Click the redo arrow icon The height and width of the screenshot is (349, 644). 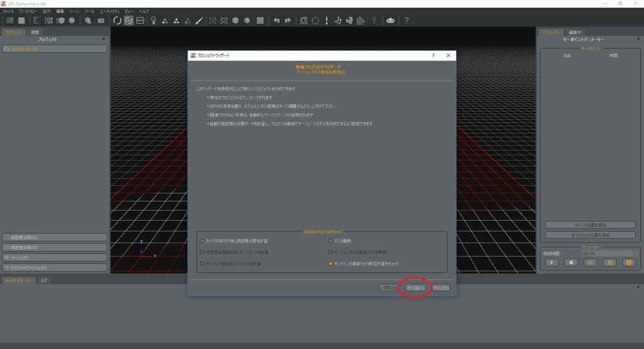tap(288, 21)
